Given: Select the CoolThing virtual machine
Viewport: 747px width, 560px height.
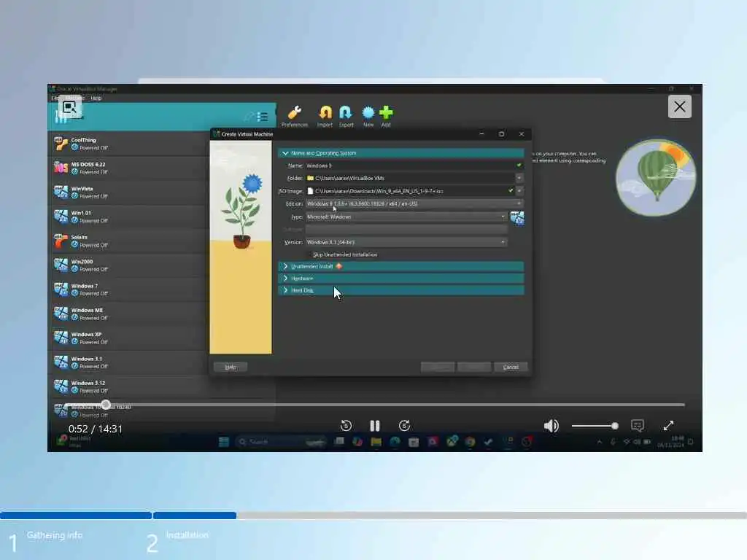Looking at the screenshot, I should pos(128,144).
